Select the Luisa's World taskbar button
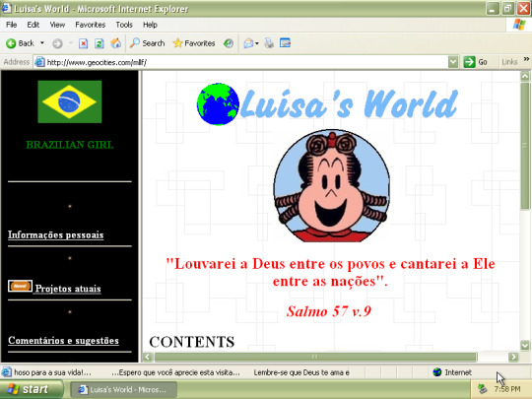The height and width of the screenshot is (399, 532). [x=123, y=389]
